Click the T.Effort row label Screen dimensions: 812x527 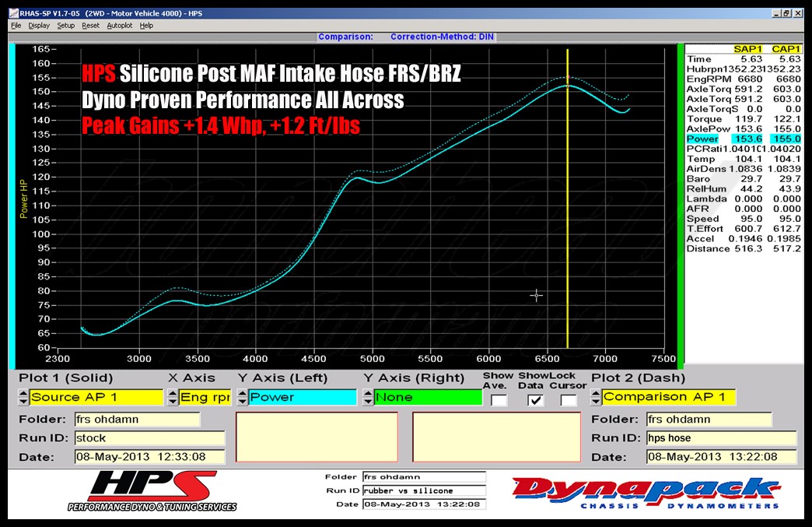[705, 229]
